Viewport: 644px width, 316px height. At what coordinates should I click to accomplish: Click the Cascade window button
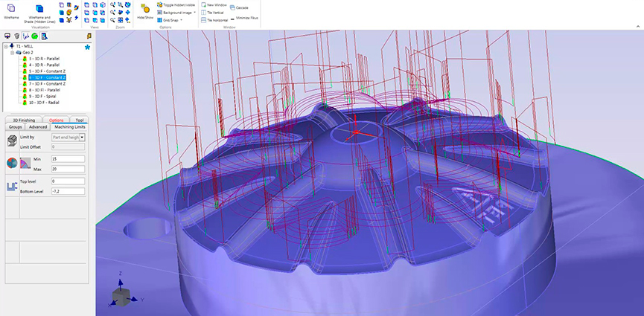point(242,7)
